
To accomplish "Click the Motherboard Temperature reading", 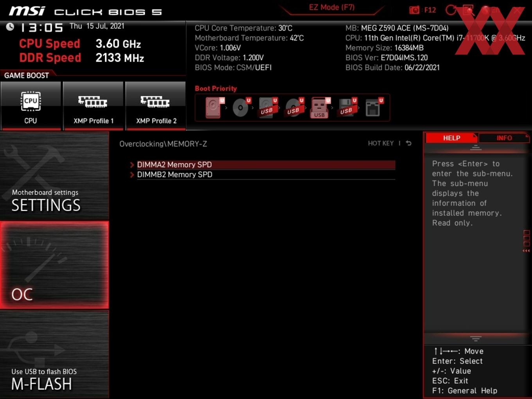I will [x=249, y=38].
